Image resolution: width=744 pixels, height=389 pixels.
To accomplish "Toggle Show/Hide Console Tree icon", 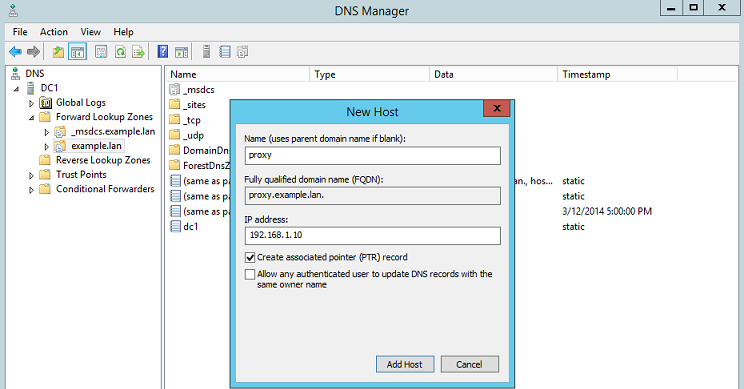I will pyautogui.click(x=77, y=52).
